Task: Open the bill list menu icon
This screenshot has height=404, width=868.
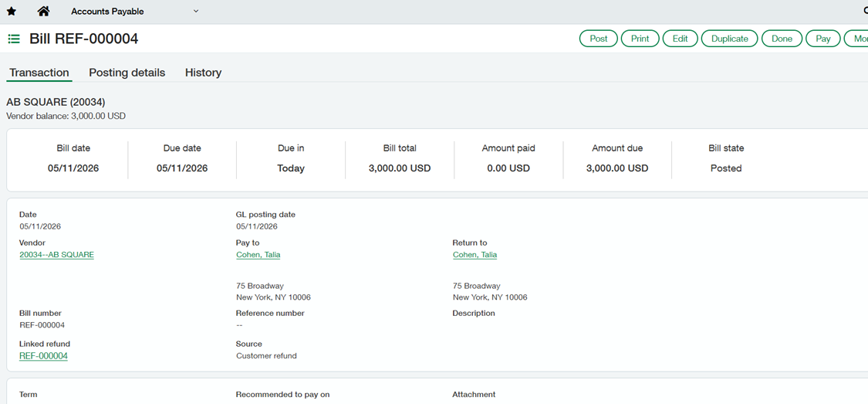Action: pyautogui.click(x=14, y=39)
